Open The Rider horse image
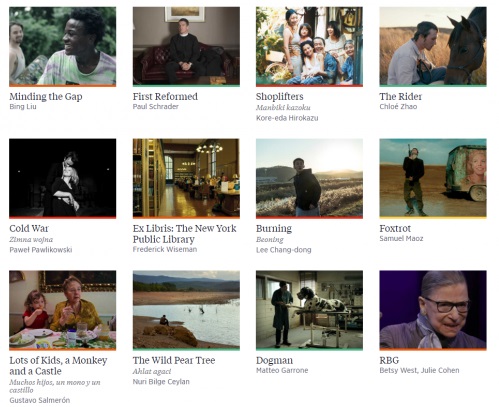 point(433,46)
